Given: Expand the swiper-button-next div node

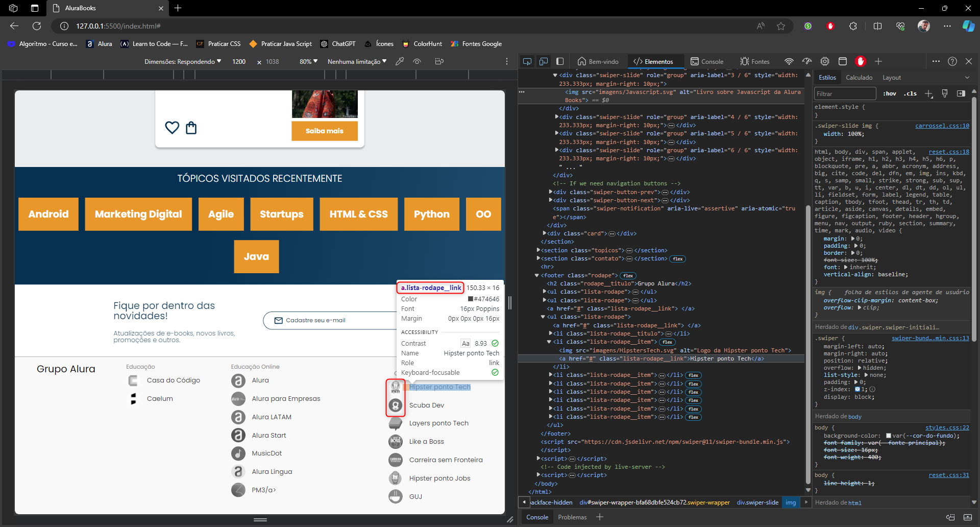Looking at the screenshot, I should 551,200.
